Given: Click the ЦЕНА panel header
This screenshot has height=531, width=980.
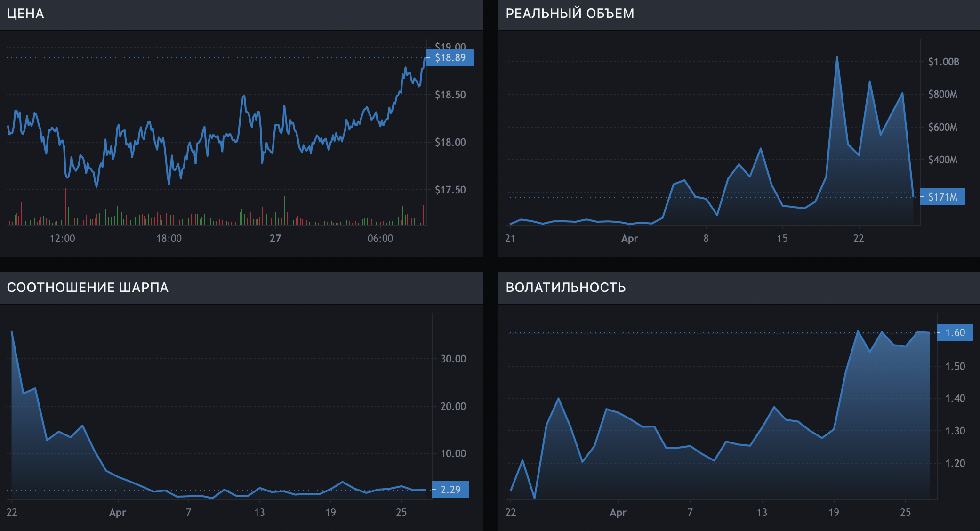Looking at the screenshot, I should coord(25,14).
